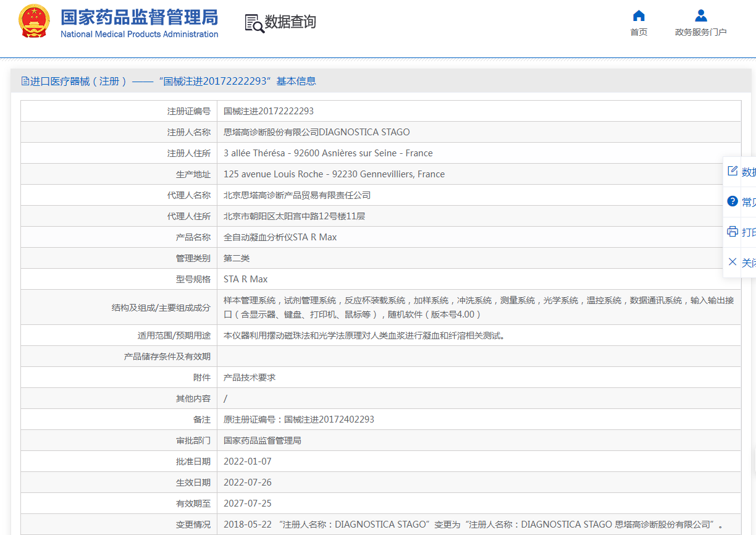Click 第二类 management category value
The height and width of the screenshot is (535, 756).
pos(237,258)
